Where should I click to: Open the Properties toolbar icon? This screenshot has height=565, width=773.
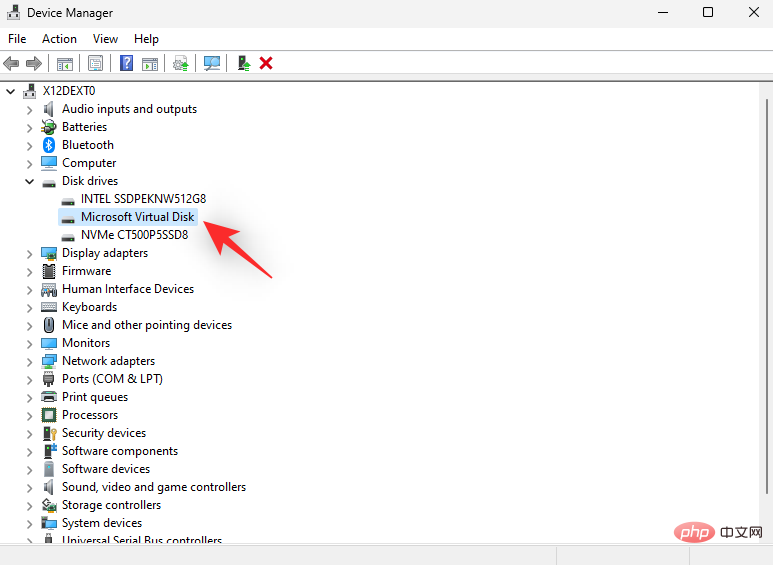[x=95, y=63]
